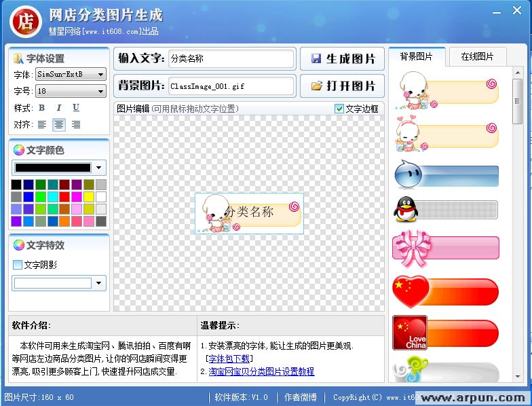
Task: Toggle italic text style
Action: 59,108
